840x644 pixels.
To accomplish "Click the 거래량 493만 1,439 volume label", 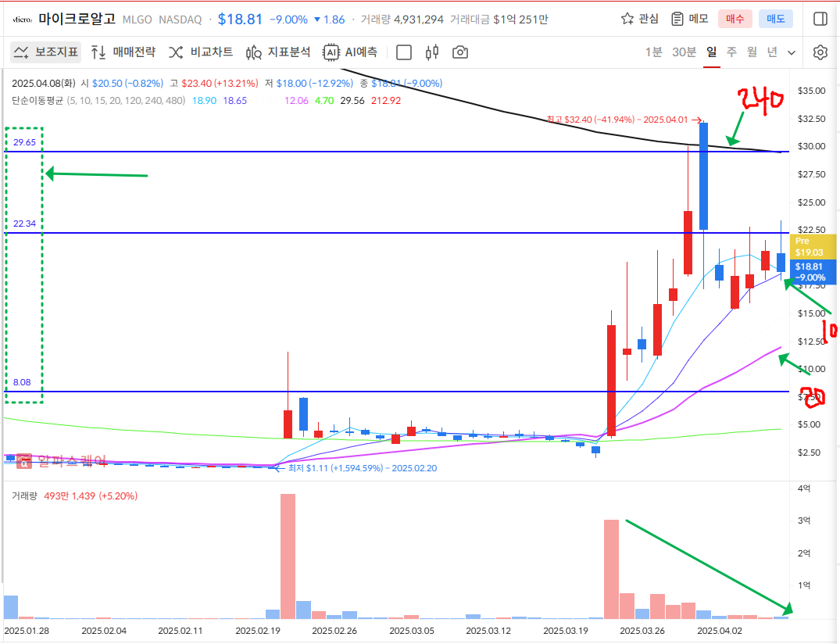I will 74,496.
